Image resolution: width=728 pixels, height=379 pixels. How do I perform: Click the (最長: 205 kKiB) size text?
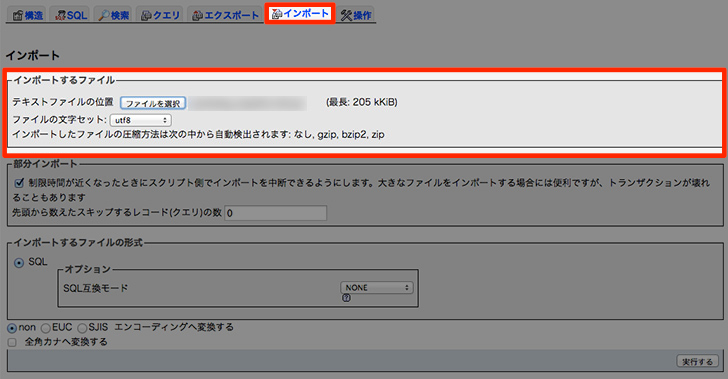[362, 102]
